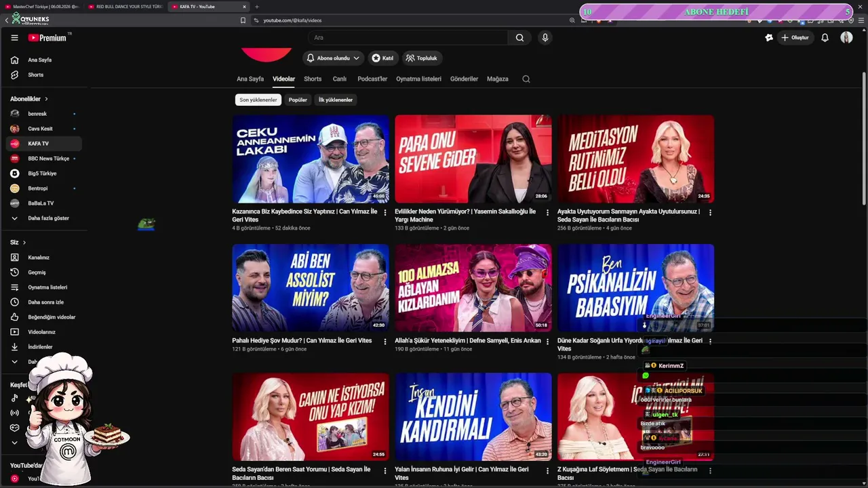868x488 pixels.
Task: Expand the Siz section
Action: [x=18, y=243]
